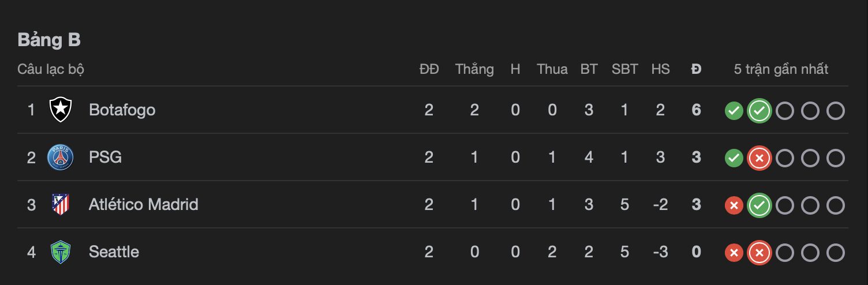Image resolution: width=868 pixels, height=285 pixels.
Task: Open the Botafogo team name link
Action: [x=122, y=110]
